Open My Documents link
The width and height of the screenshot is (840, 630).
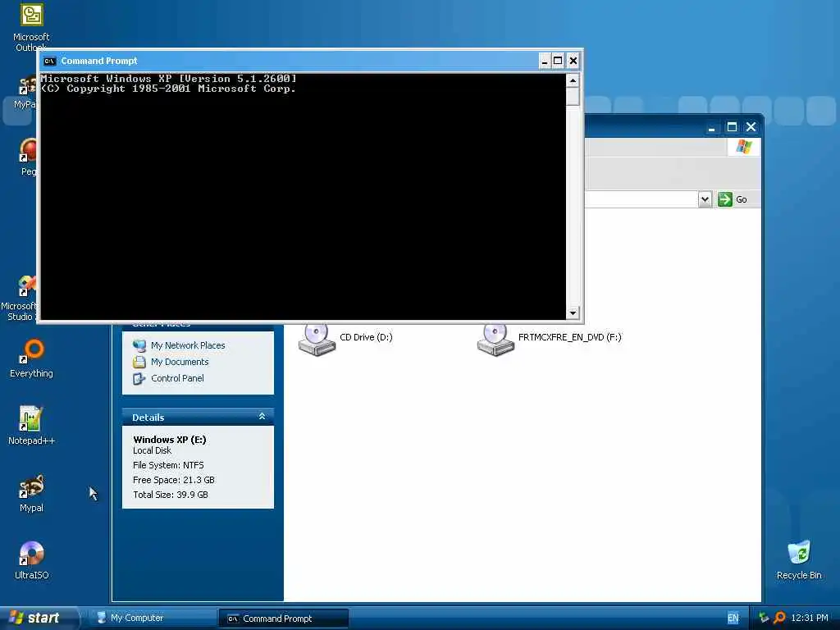tap(180, 362)
